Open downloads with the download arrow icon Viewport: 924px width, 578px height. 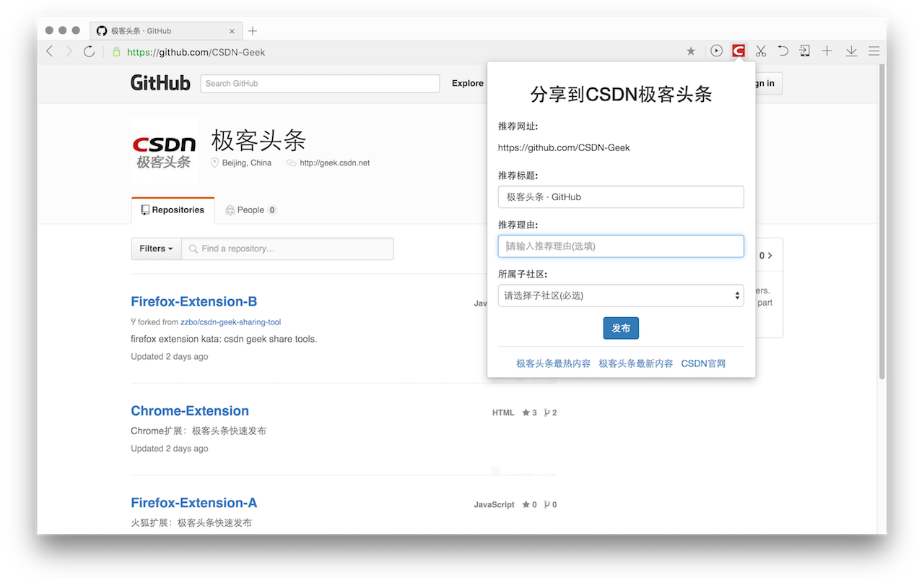point(851,51)
